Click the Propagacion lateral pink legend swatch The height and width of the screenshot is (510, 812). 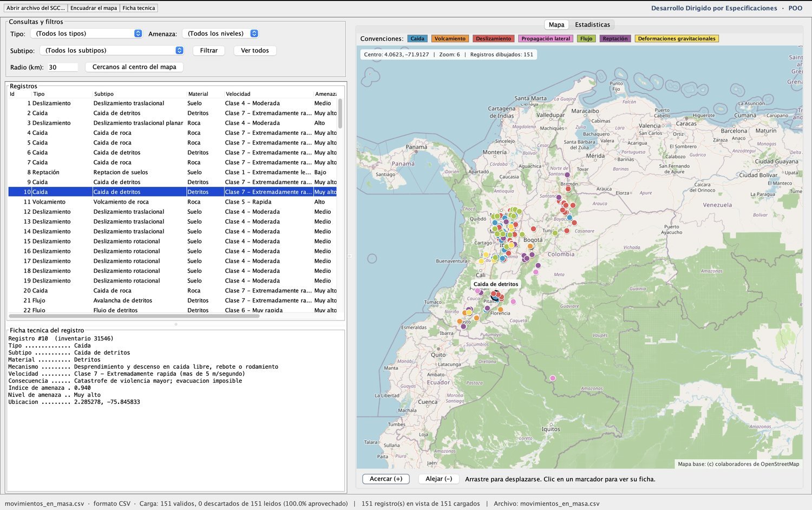pyautogui.click(x=546, y=38)
